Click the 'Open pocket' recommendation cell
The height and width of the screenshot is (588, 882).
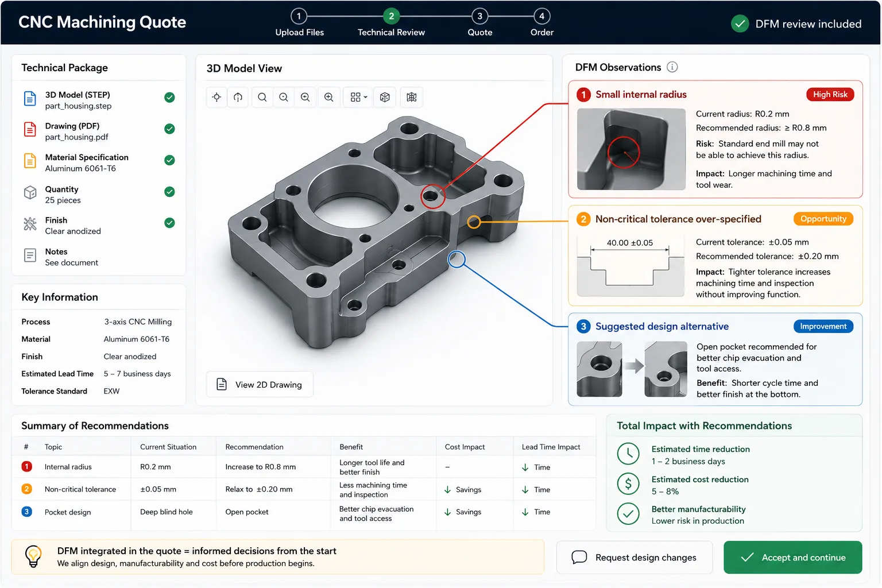[246, 512]
